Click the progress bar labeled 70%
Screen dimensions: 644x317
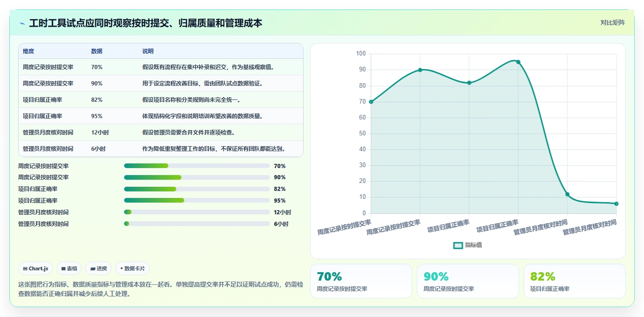[197, 166]
